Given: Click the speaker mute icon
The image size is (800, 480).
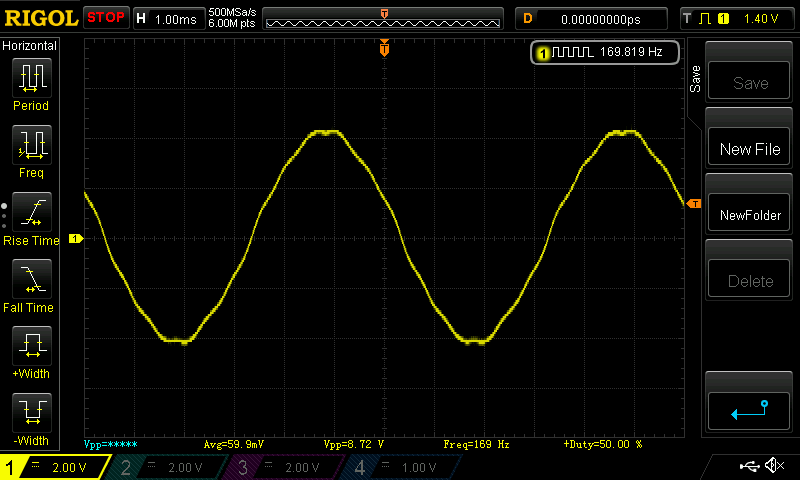Looking at the screenshot, I should [x=773, y=466].
